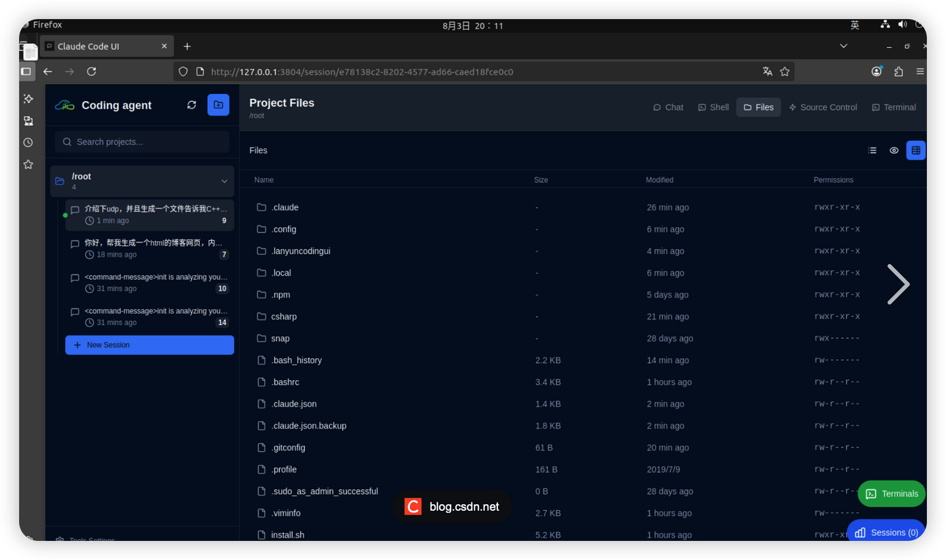The image size is (946, 560).
Task: Open the .profile file
Action: [283, 469]
